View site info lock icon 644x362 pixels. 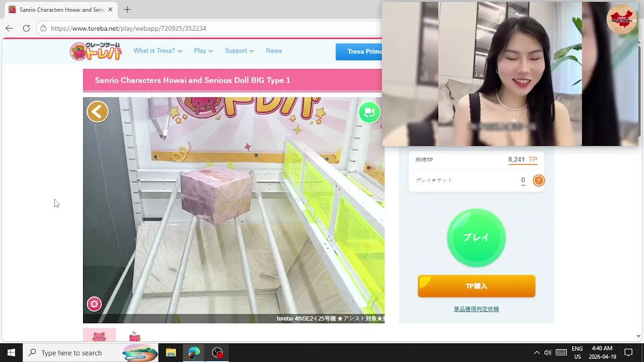click(44, 28)
